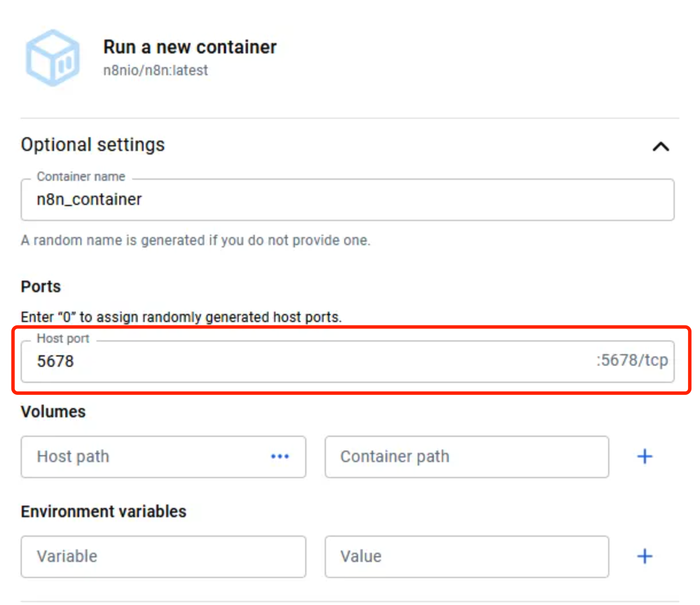
Task: Click the n8nio/n8n:latest image name
Action: click(155, 71)
